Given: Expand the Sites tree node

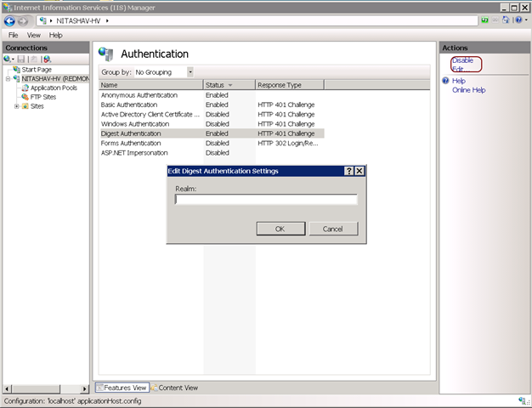Looking at the screenshot, I should click(16, 106).
